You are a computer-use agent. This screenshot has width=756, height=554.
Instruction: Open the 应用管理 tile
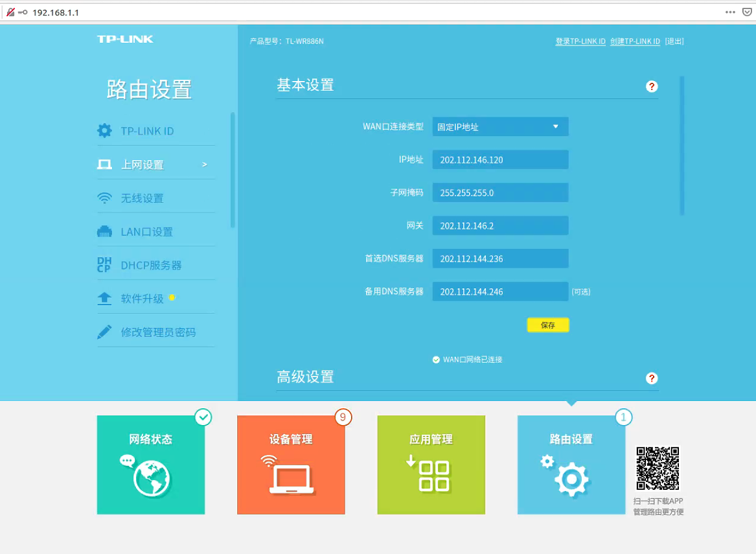[431, 465]
